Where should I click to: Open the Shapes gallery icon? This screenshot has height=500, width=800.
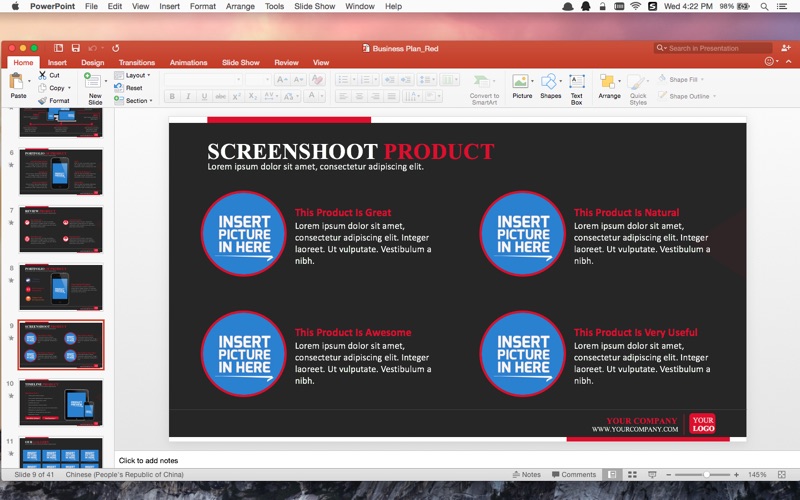pos(549,82)
